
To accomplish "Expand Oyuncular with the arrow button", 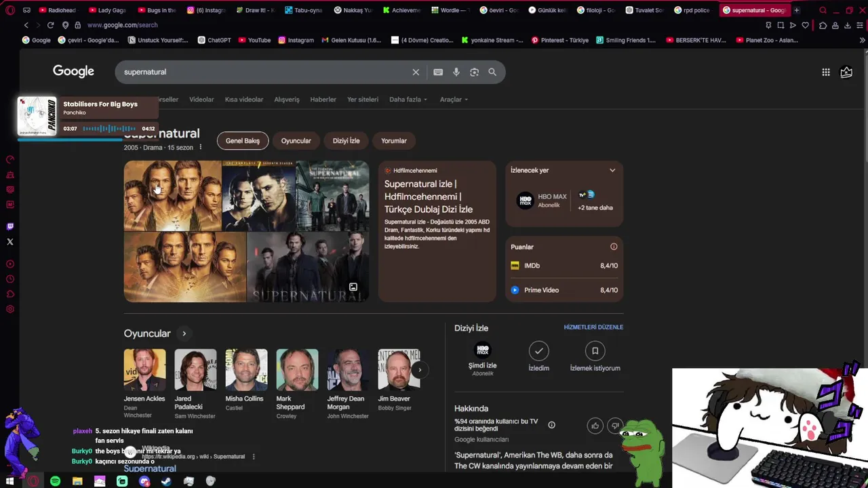I will click(x=184, y=333).
